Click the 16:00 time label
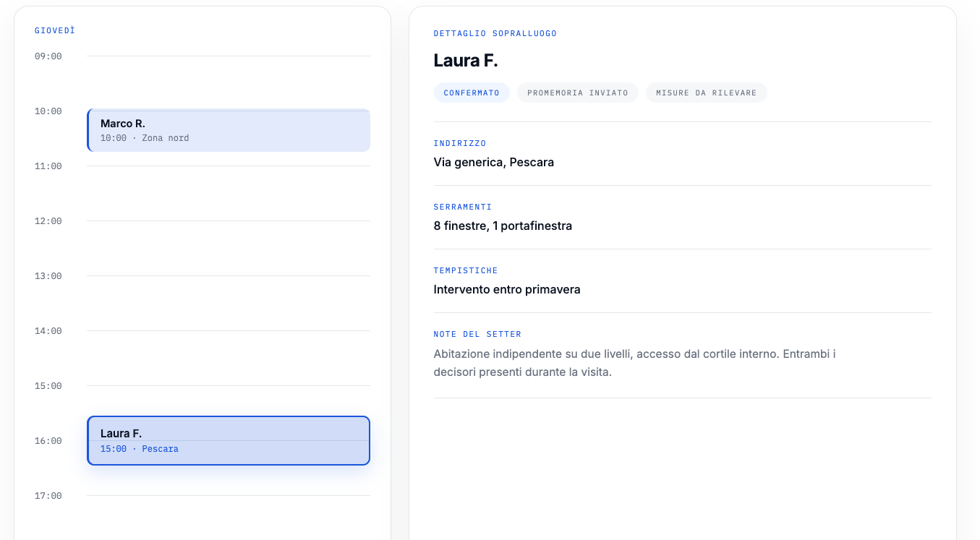Screen dimensions: 980x540 tap(48, 441)
